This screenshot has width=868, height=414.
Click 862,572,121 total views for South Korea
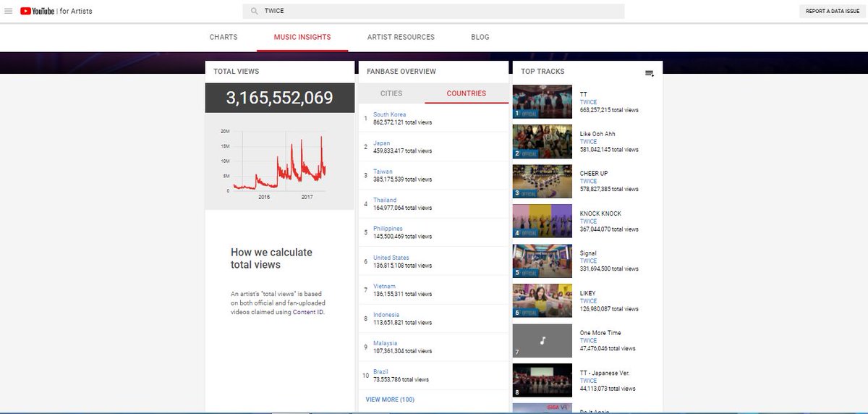click(x=402, y=122)
